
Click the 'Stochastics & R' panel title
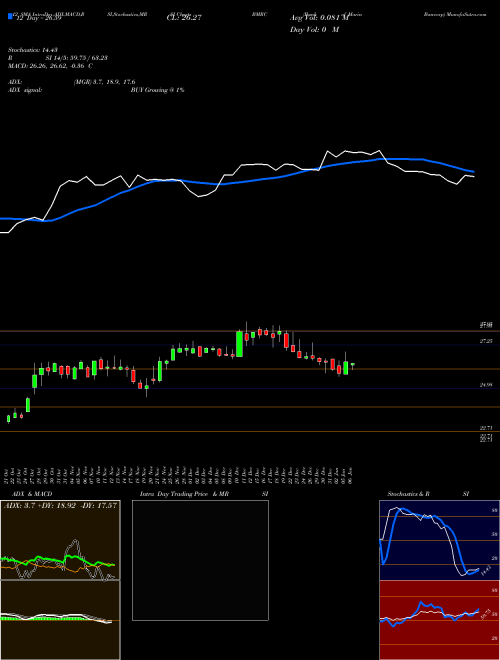pyautogui.click(x=408, y=494)
